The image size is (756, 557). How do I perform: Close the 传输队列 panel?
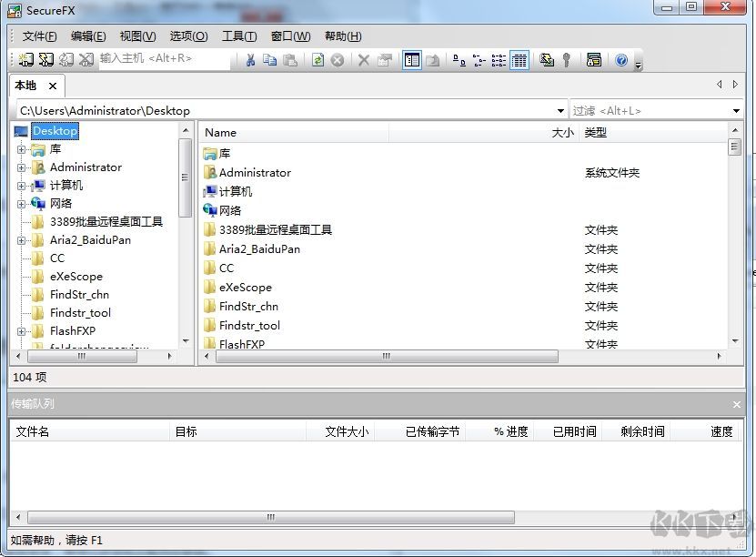736,405
